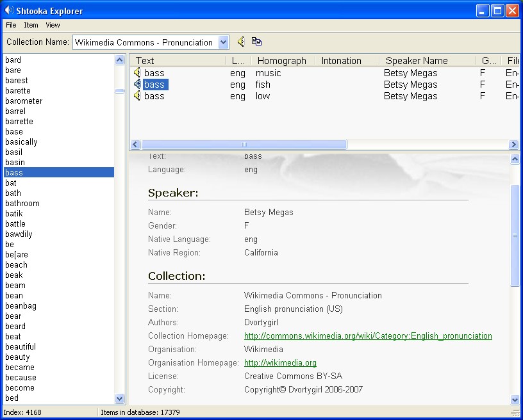
Task: Click the 'Dvortygirl' authors value
Action: tap(261, 323)
